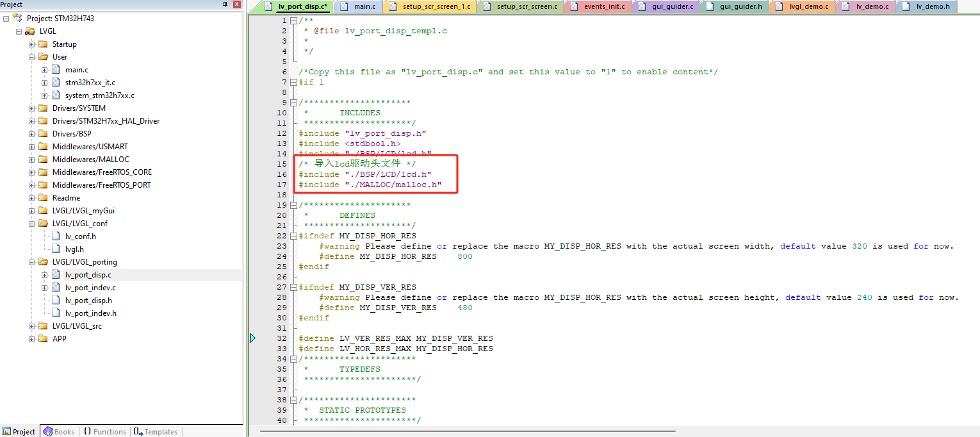The height and width of the screenshot is (437, 980).
Task: Click the Project STM32H743 root icon
Action: [x=18, y=18]
